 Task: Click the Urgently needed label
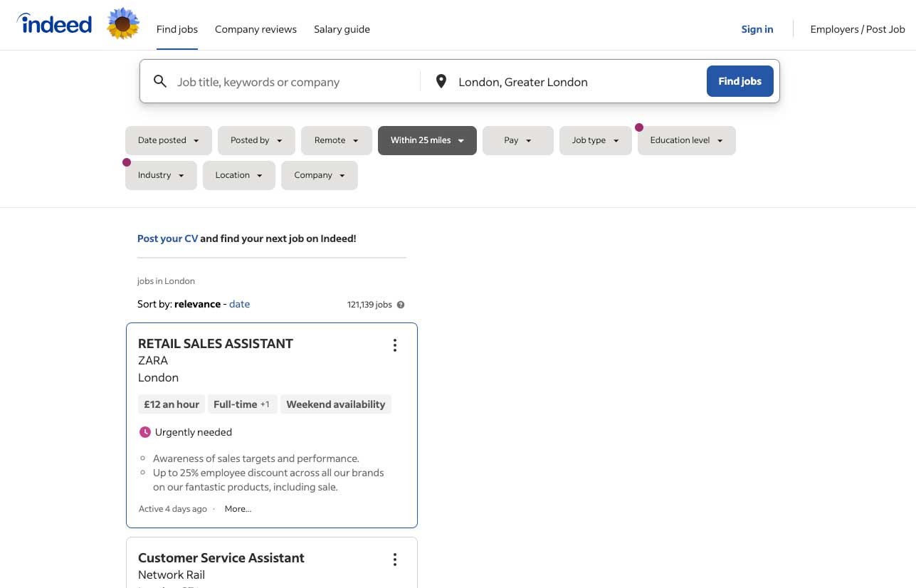tap(194, 432)
